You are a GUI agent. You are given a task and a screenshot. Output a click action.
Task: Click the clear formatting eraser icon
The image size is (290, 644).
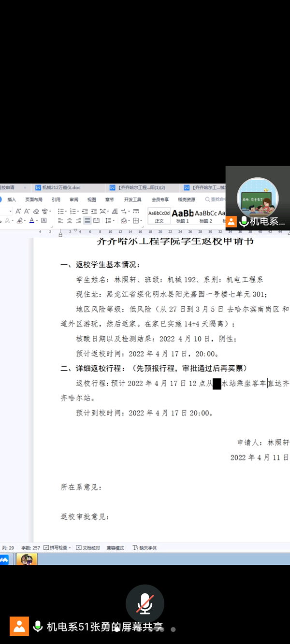(x=36, y=211)
